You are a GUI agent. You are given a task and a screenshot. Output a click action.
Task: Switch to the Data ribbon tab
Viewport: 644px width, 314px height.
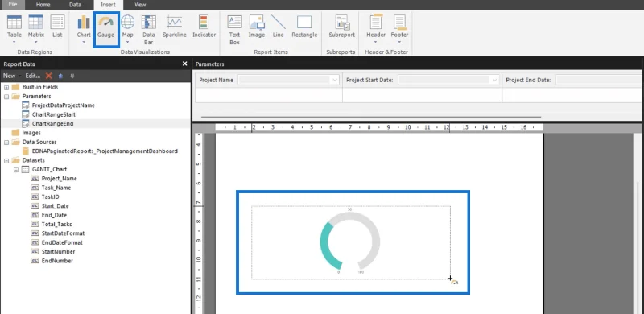75,5
